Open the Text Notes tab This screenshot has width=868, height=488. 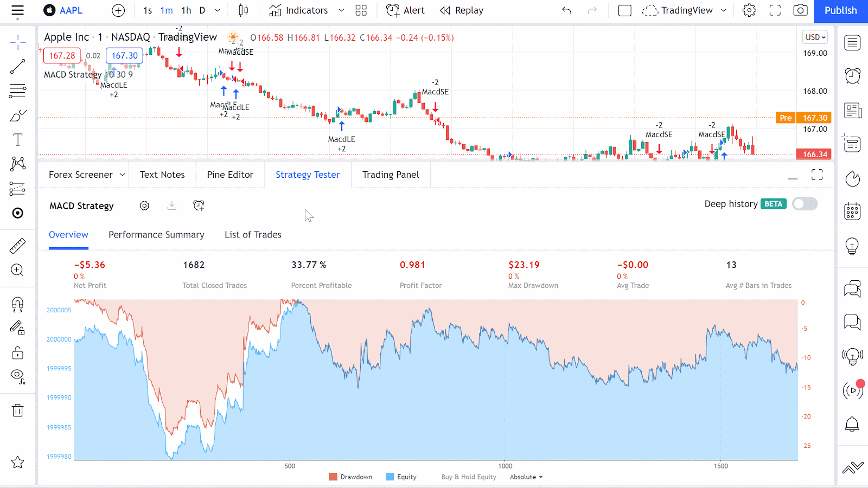point(162,175)
